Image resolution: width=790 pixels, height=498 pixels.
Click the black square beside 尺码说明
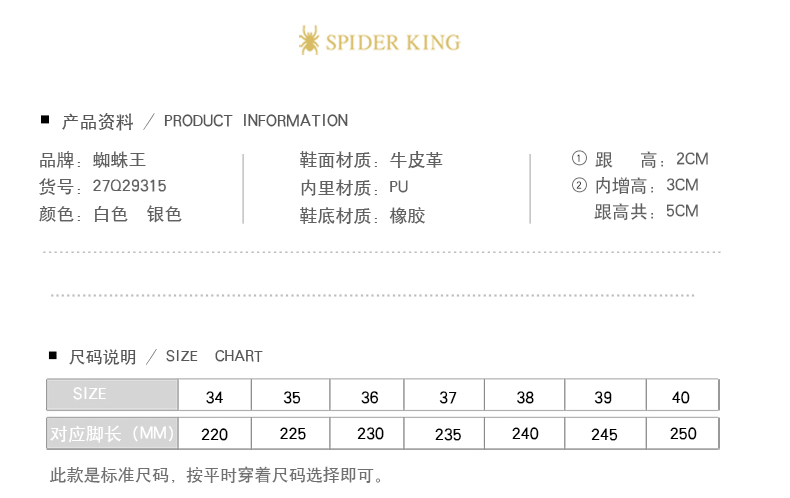pos(53,355)
